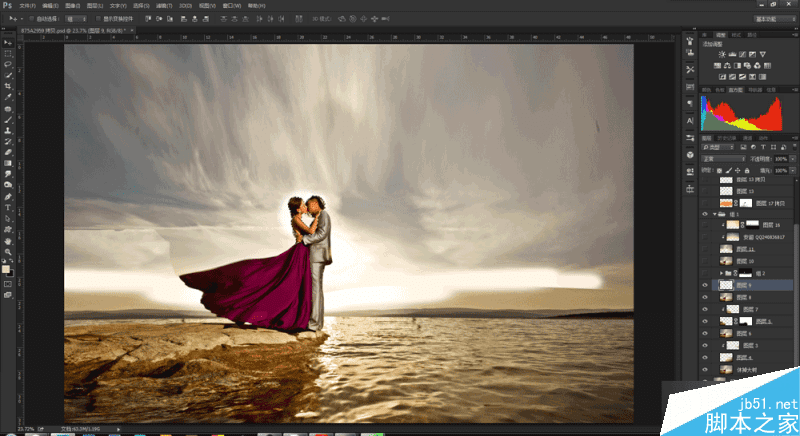This screenshot has width=800, height=436.
Task: Open the auto-select target dropdown
Action: coord(76,19)
